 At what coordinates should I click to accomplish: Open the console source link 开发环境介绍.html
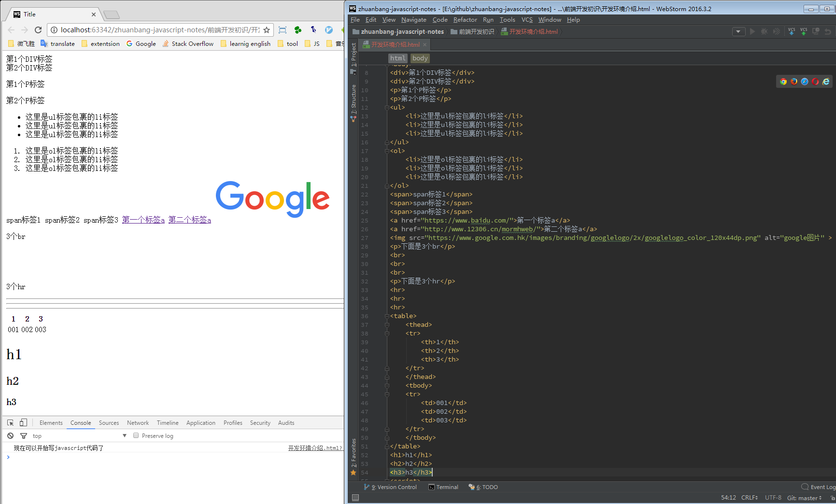315,448
